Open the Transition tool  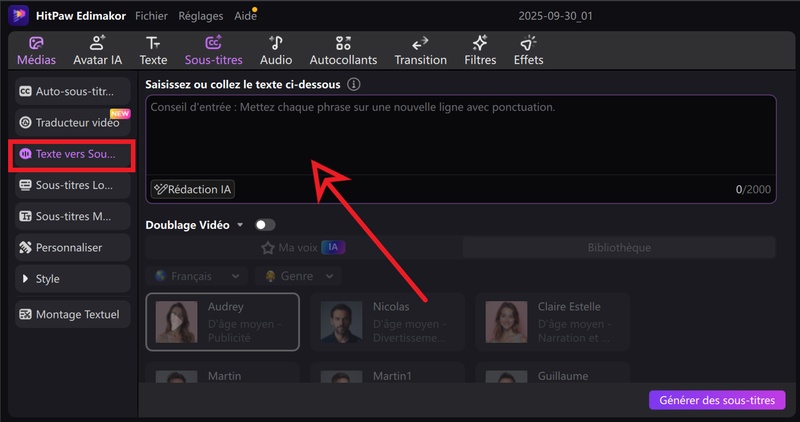click(421, 43)
